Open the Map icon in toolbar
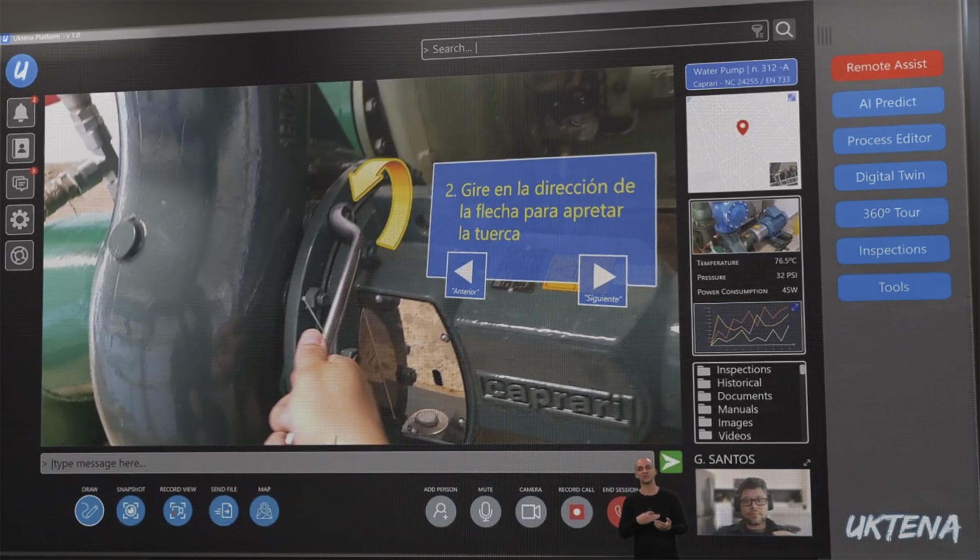The image size is (980, 560). (x=264, y=511)
